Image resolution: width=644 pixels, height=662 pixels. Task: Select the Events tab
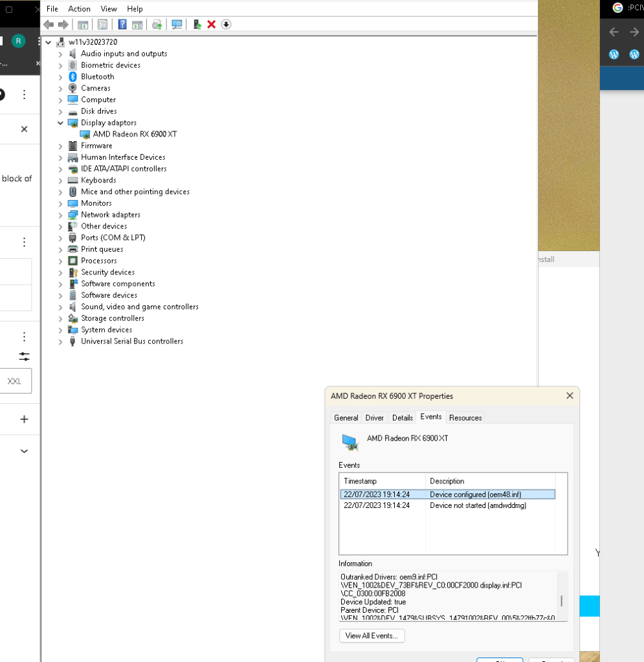431,417
